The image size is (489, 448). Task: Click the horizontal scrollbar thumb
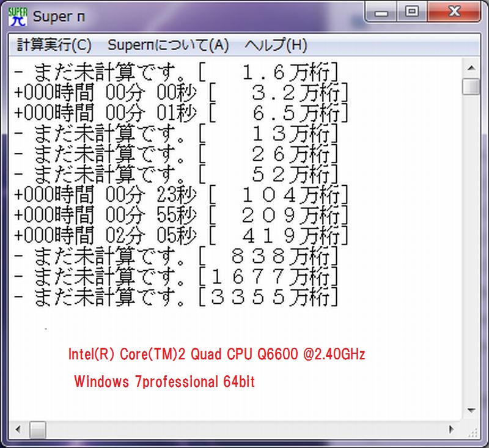[x=38, y=430]
